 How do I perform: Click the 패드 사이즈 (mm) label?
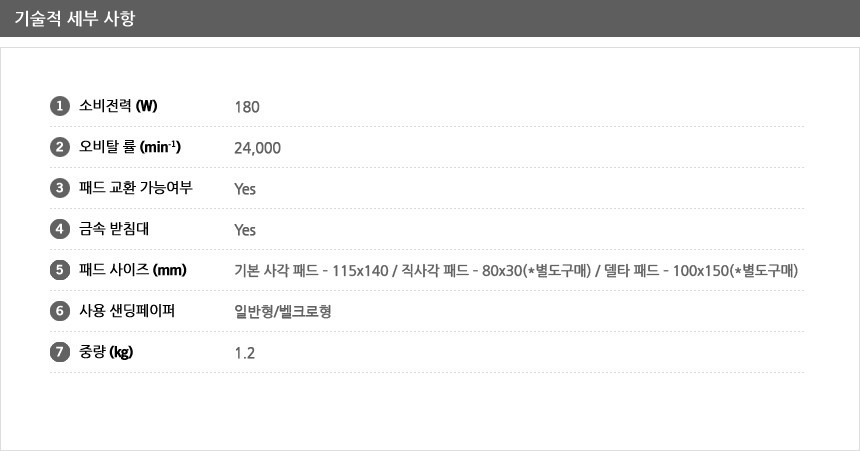point(133,269)
